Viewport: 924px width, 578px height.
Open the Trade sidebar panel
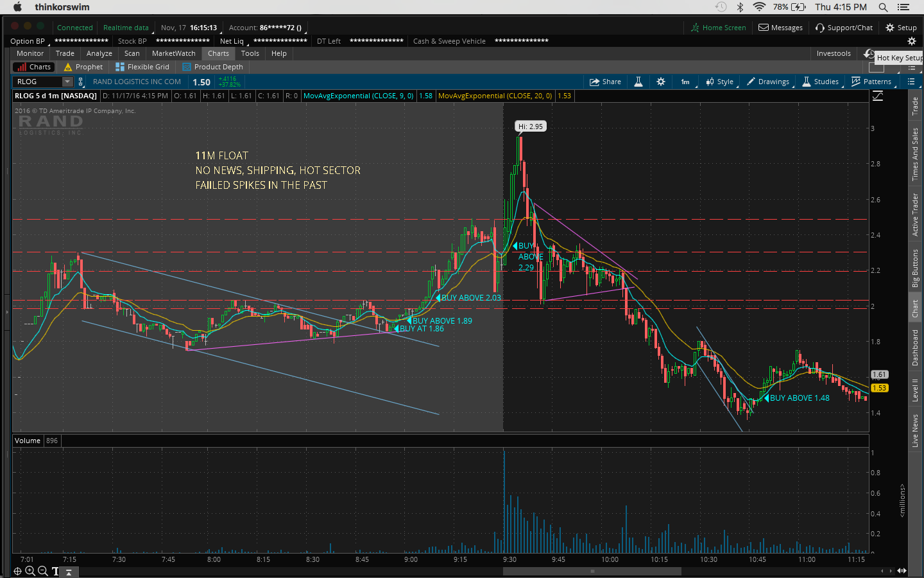tap(915, 106)
